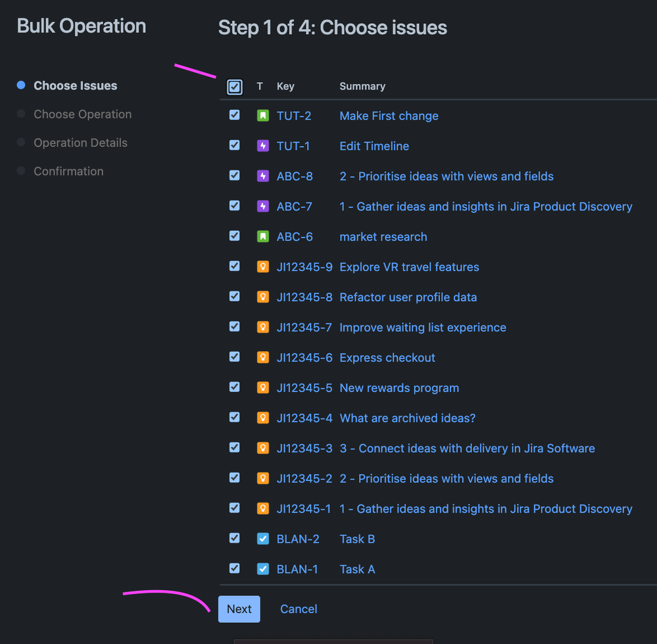The height and width of the screenshot is (644, 657).
Task: Select the Story icon beside ABC-6
Action: click(x=262, y=236)
